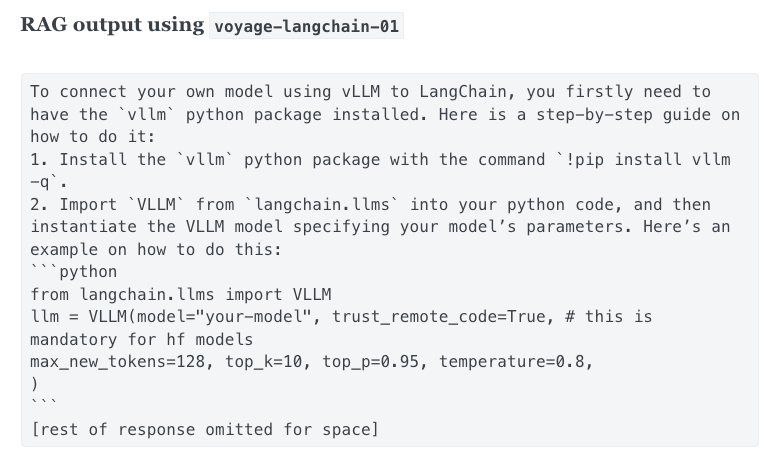Click the 'mandatory for hf models' comment line
The width and height of the screenshot is (783, 469).
[x=142, y=339]
